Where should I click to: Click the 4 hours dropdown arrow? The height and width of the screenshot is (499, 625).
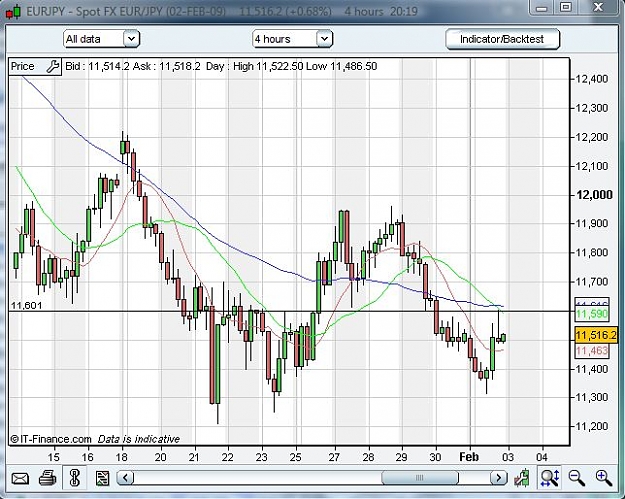click(324, 39)
